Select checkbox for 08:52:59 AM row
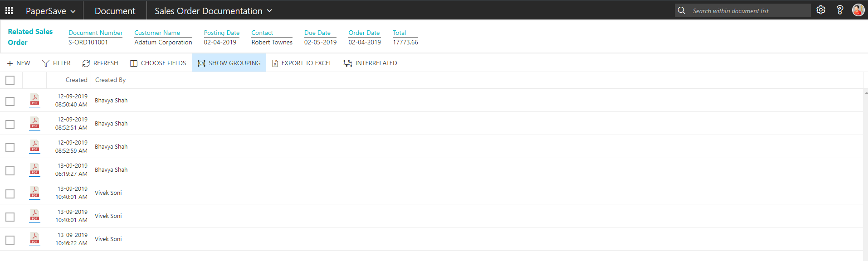The height and width of the screenshot is (261, 868). pyautogui.click(x=10, y=148)
